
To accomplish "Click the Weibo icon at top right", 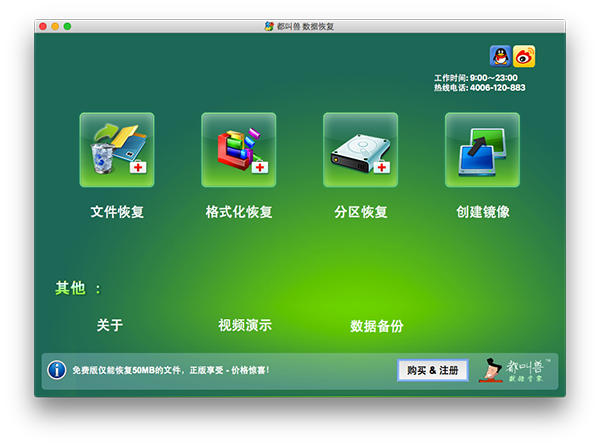I will click(x=524, y=56).
